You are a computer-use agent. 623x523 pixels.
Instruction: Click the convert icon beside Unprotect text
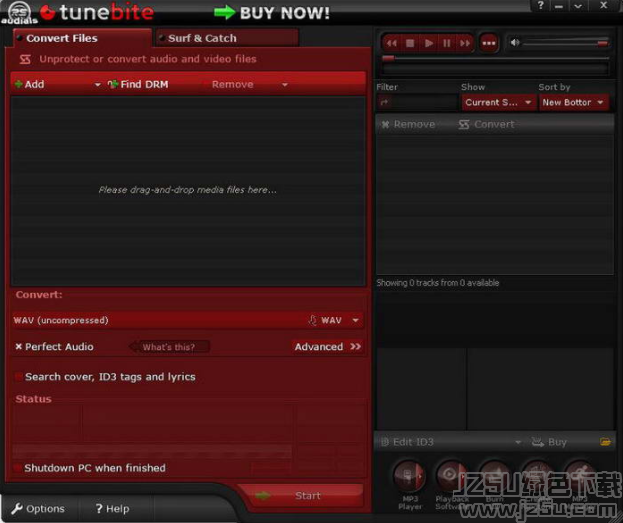coord(25,59)
